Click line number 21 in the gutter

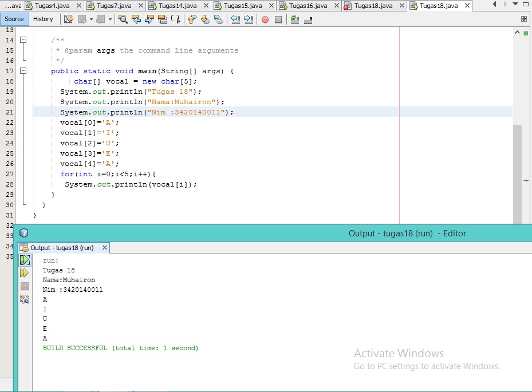click(10, 112)
